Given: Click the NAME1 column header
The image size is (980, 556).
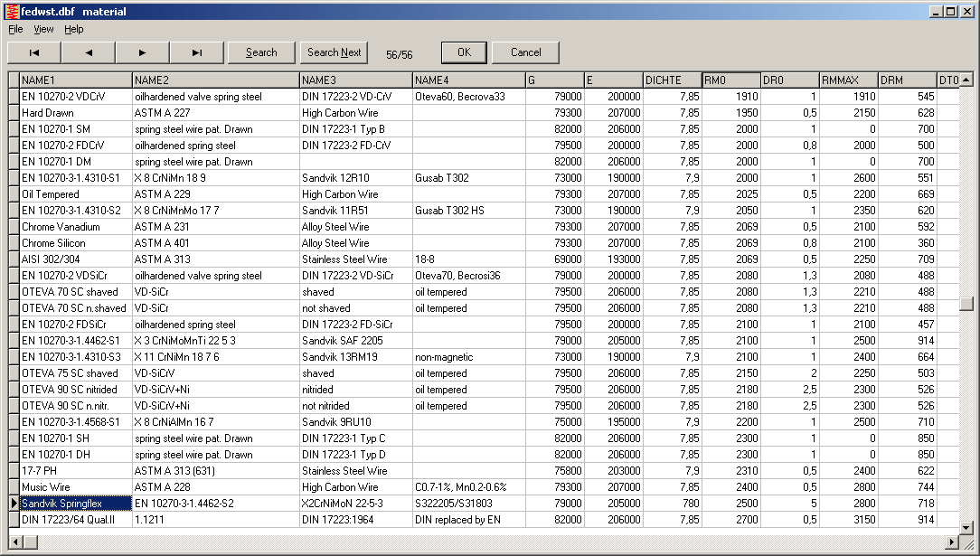Looking at the screenshot, I should [76, 80].
